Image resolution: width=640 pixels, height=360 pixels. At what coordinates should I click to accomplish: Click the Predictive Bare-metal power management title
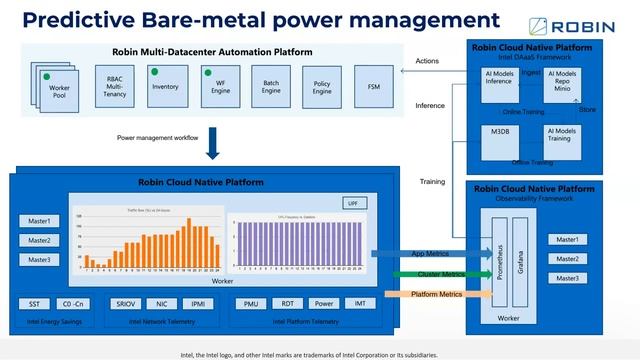[261, 20]
